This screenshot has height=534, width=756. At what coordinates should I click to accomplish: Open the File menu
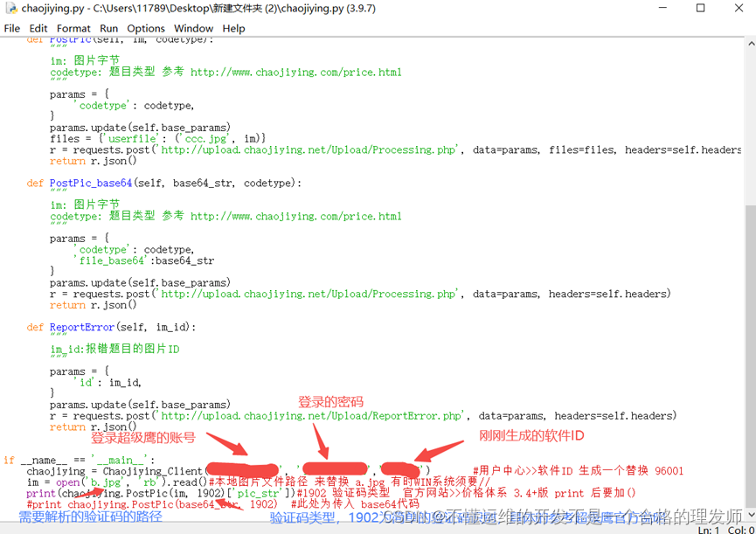point(12,29)
